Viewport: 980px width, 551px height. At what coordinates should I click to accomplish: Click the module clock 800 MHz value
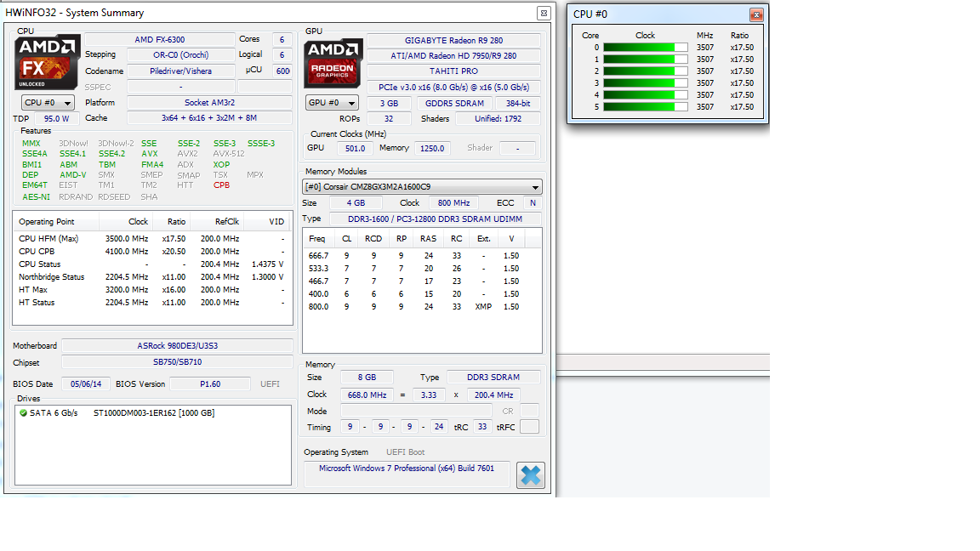453,203
